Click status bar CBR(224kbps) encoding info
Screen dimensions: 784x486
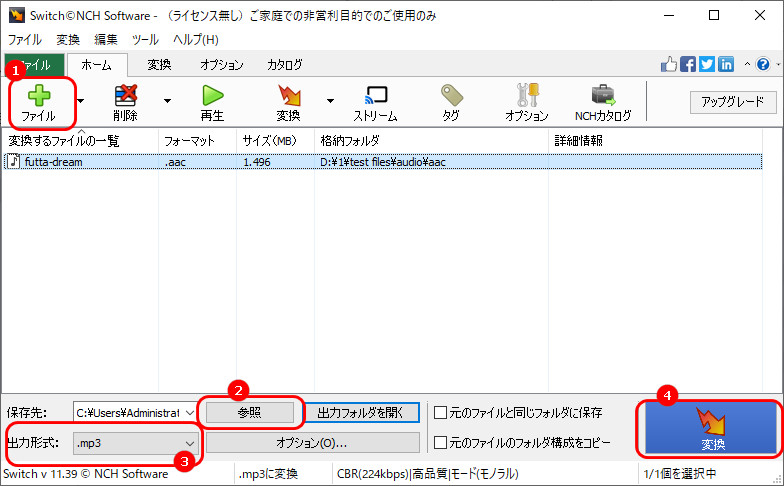pos(428,474)
